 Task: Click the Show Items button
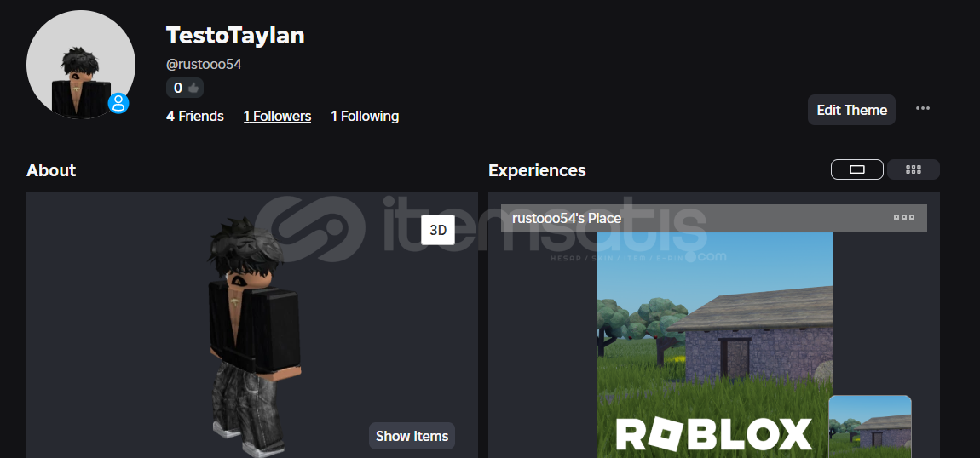tap(412, 436)
